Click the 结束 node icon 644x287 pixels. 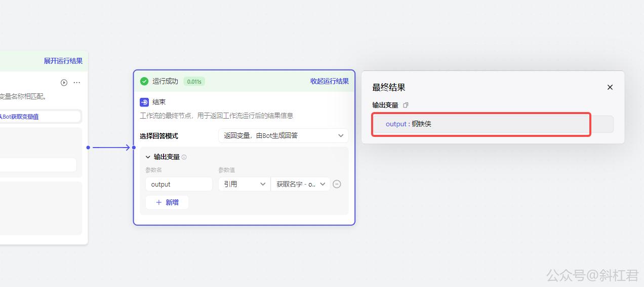(x=144, y=102)
